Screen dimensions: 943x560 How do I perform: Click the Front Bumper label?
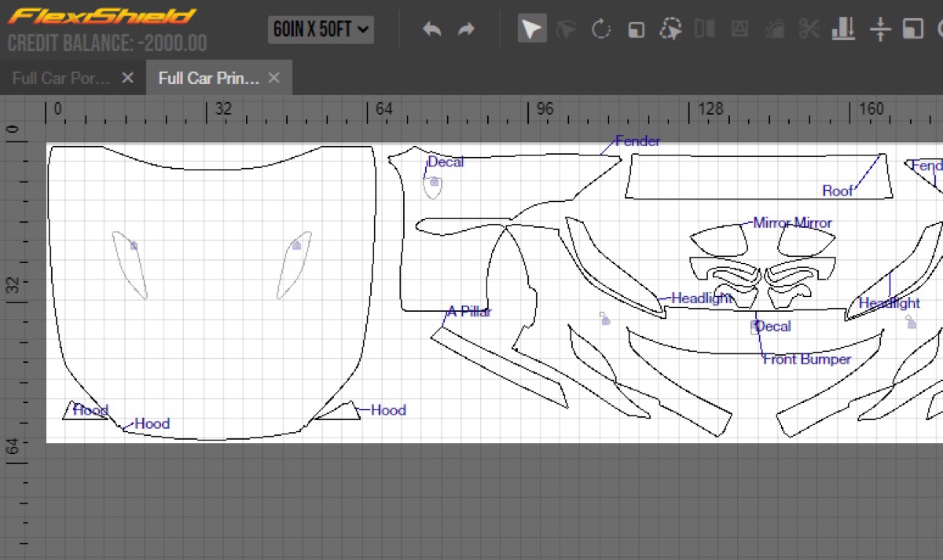click(x=807, y=359)
